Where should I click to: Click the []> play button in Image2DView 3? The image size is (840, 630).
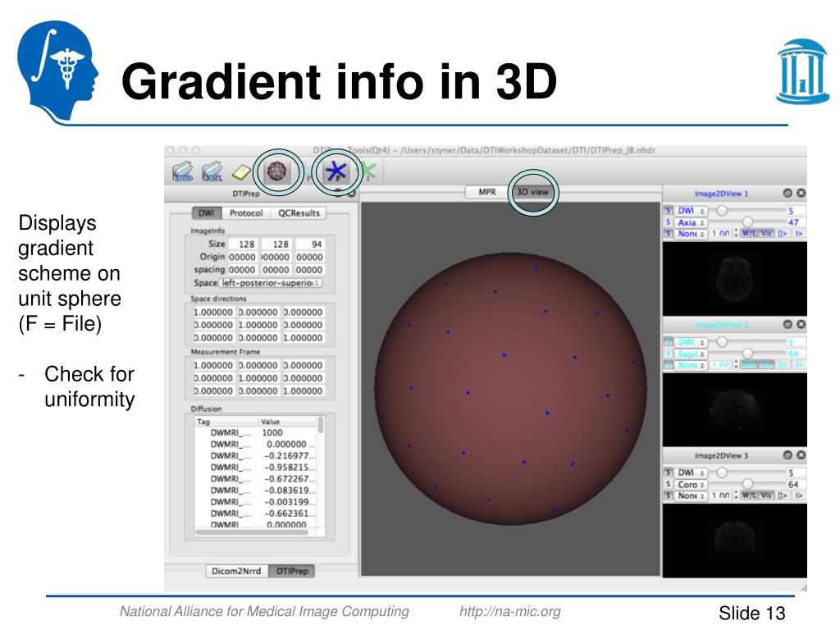(783, 495)
